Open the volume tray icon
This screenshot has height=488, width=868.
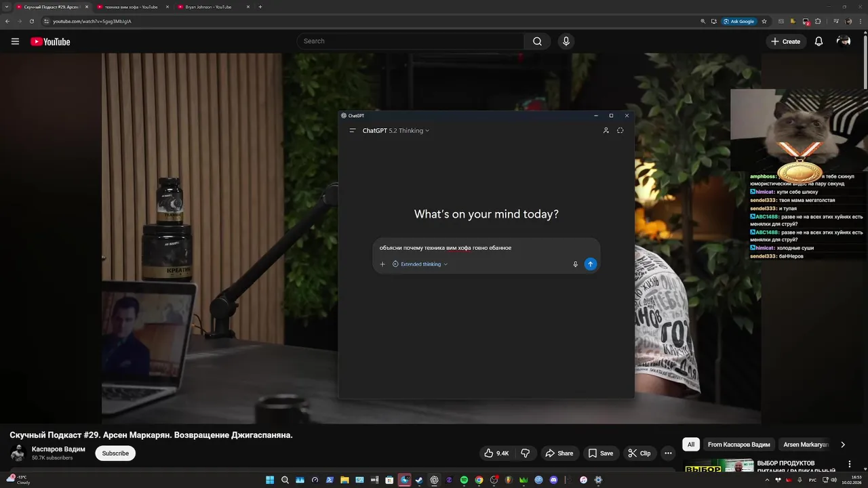834,480
